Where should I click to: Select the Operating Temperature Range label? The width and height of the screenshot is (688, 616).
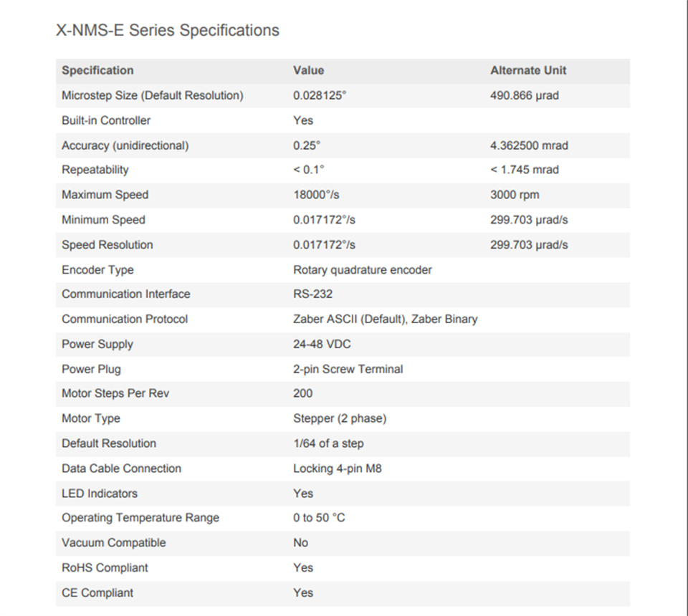tap(140, 518)
